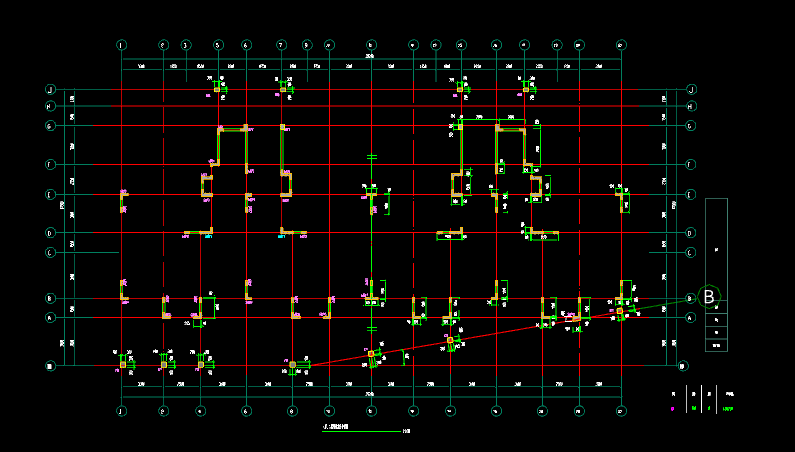The height and width of the screenshot is (452, 795).
Task: Click grid bubble 6 in the top row
Action: [x=246, y=45]
